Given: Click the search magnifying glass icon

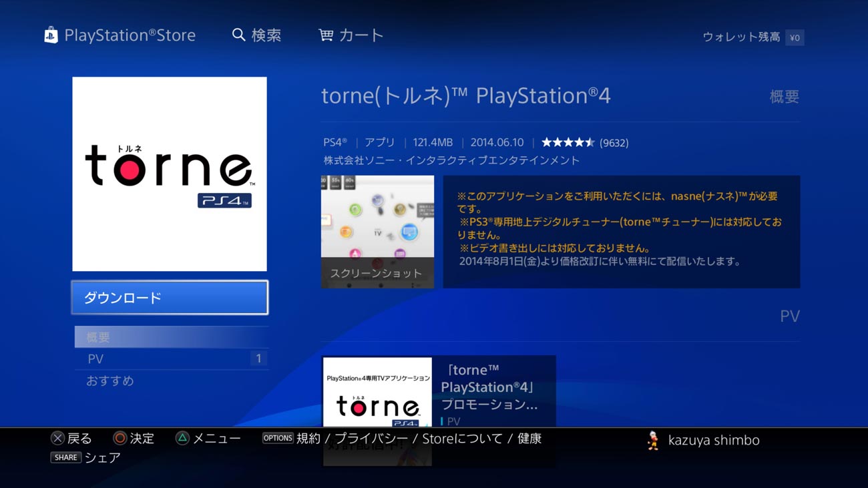Looking at the screenshot, I should click(238, 35).
